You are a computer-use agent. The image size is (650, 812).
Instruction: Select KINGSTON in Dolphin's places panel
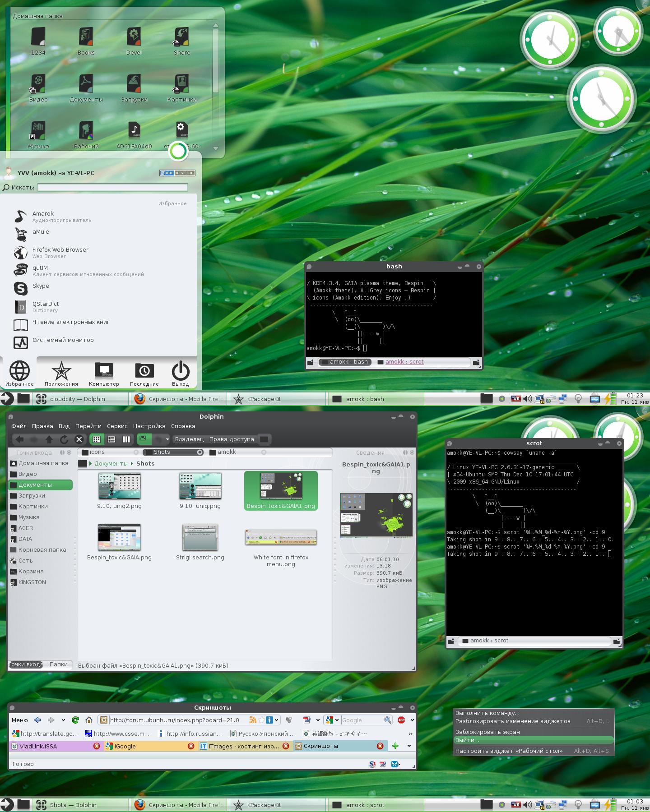coord(40,582)
